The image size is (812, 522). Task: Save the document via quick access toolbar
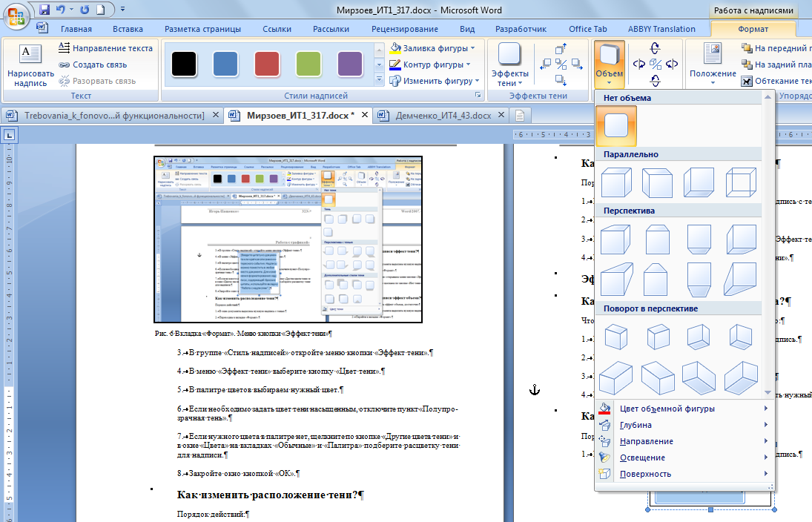click(44, 10)
